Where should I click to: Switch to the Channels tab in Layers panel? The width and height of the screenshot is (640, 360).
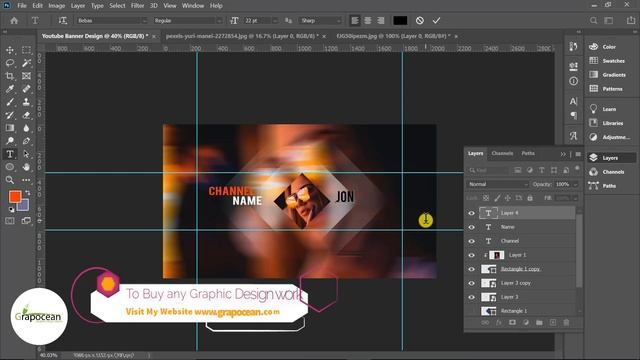[x=502, y=153]
